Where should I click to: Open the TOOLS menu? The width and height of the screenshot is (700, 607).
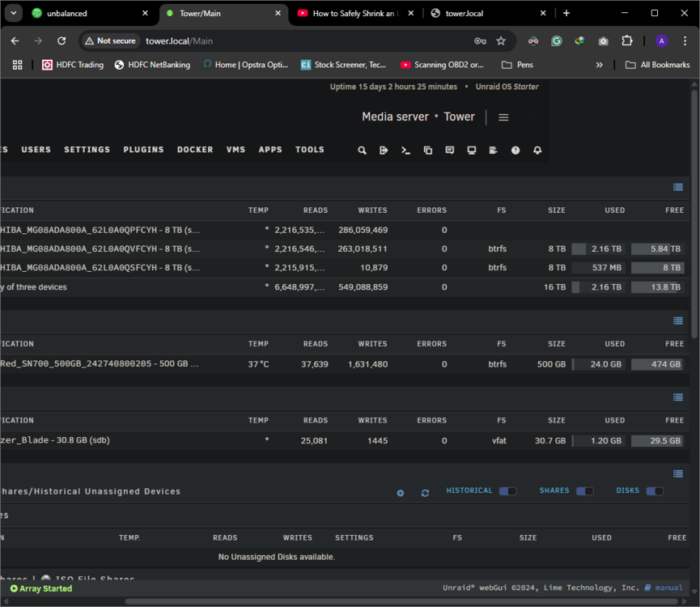[x=310, y=150]
